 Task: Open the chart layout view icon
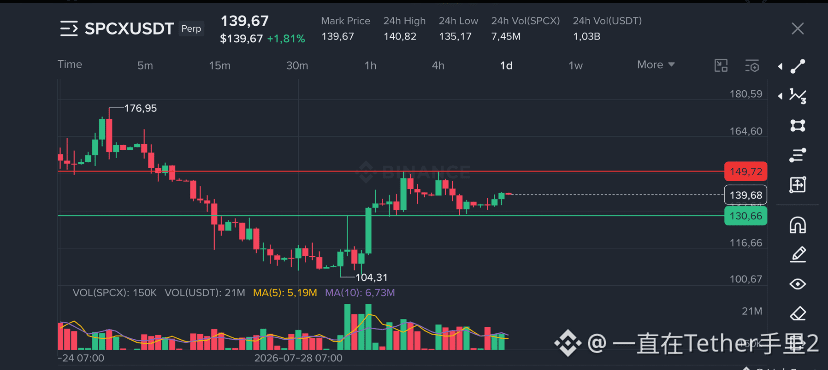click(x=721, y=65)
